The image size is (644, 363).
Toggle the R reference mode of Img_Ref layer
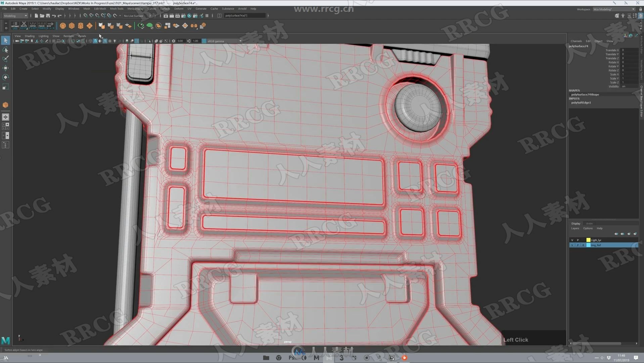tap(583, 245)
